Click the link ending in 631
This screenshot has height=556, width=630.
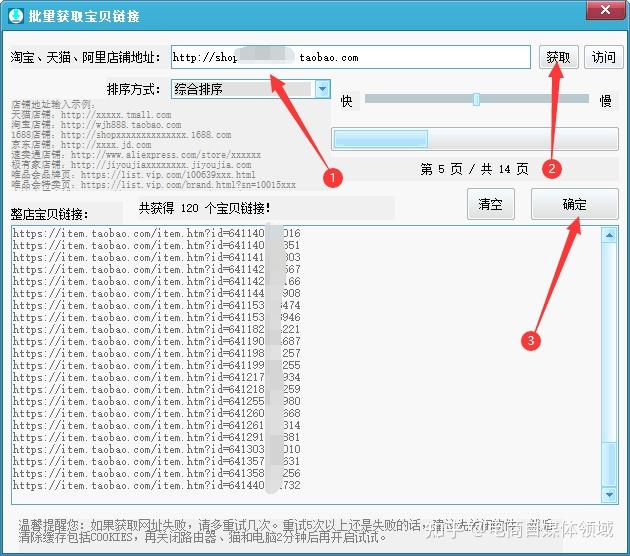click(157, 461)
